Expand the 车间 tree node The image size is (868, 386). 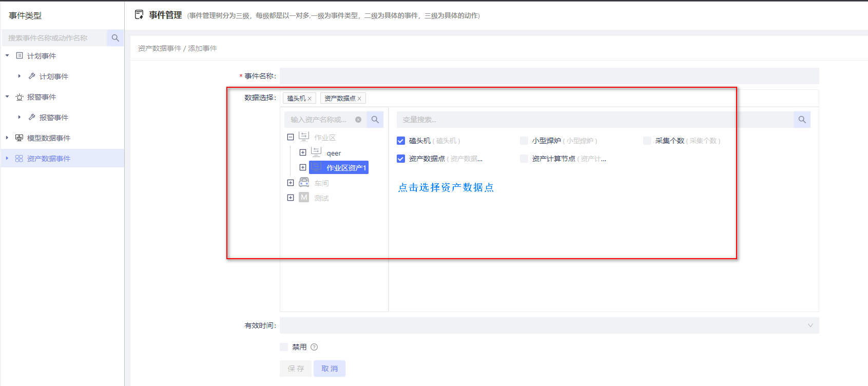291,183
